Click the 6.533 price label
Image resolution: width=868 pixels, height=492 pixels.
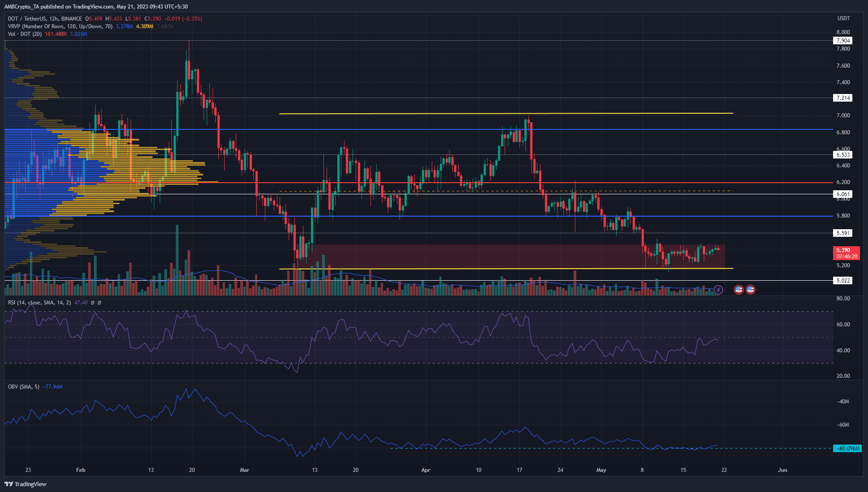pos(842,155)
